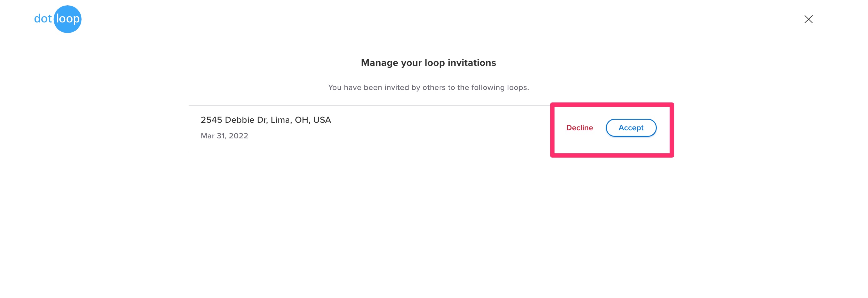868x298 pixels.
Task: Click the address 2545 Debbie Dr, Lima, OH
Action: 266,120
